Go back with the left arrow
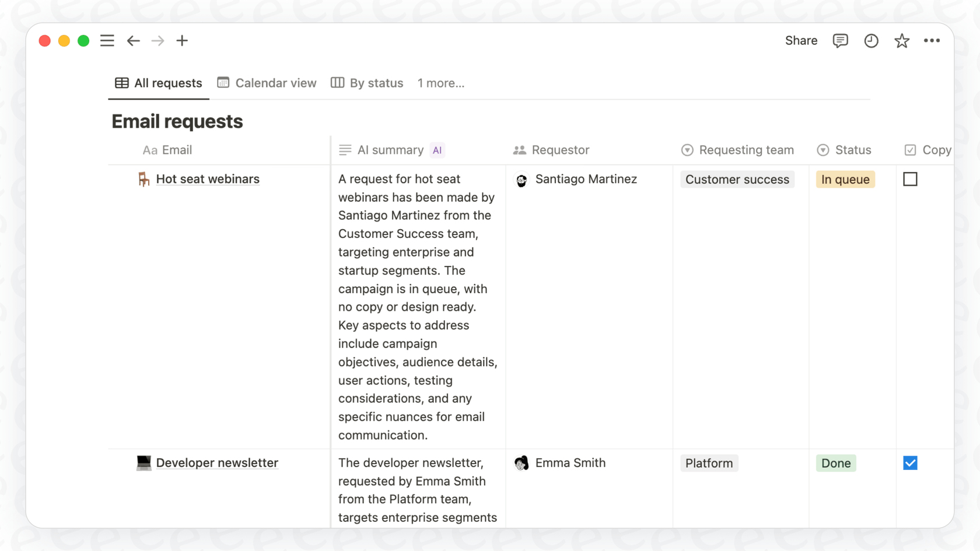 134,41
